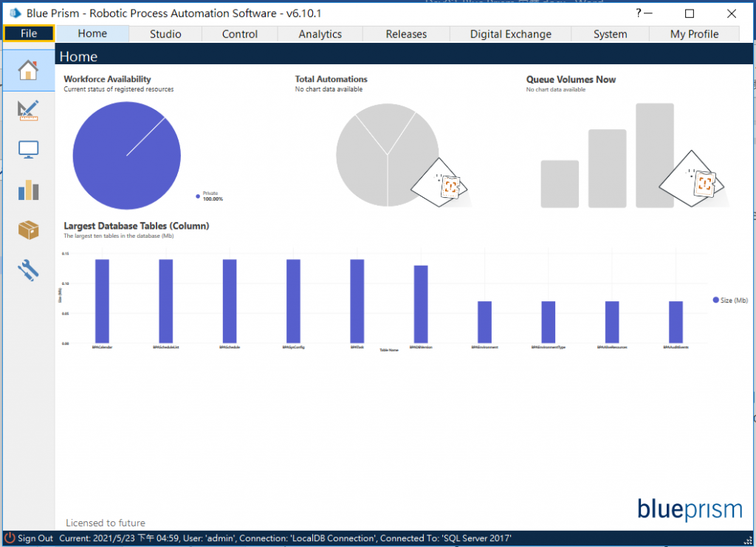
Task: Click the BPADBVersion bar
Action: [421, 304]
